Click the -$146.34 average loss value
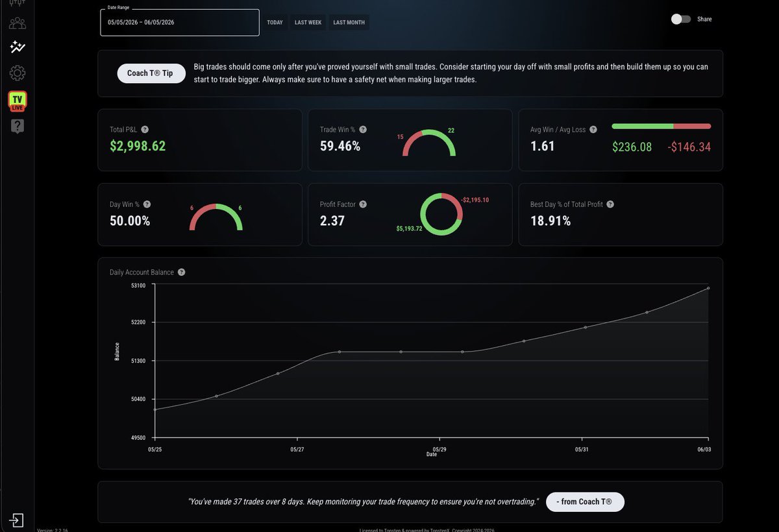Screen dimensions: 779x532 (689, 147)
